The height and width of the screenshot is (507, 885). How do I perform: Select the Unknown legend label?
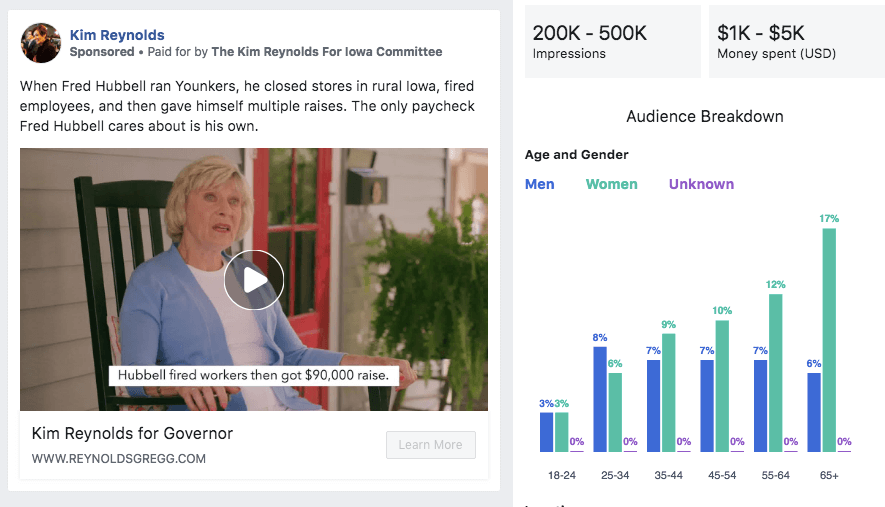pyautogui.click(x=701, y=184)
